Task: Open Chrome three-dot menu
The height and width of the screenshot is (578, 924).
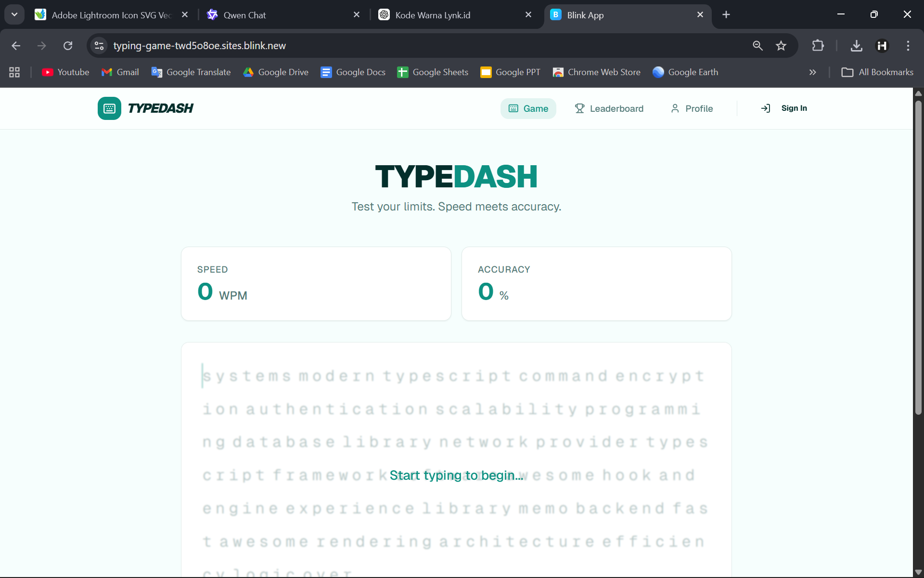Action: click(908, 46)
